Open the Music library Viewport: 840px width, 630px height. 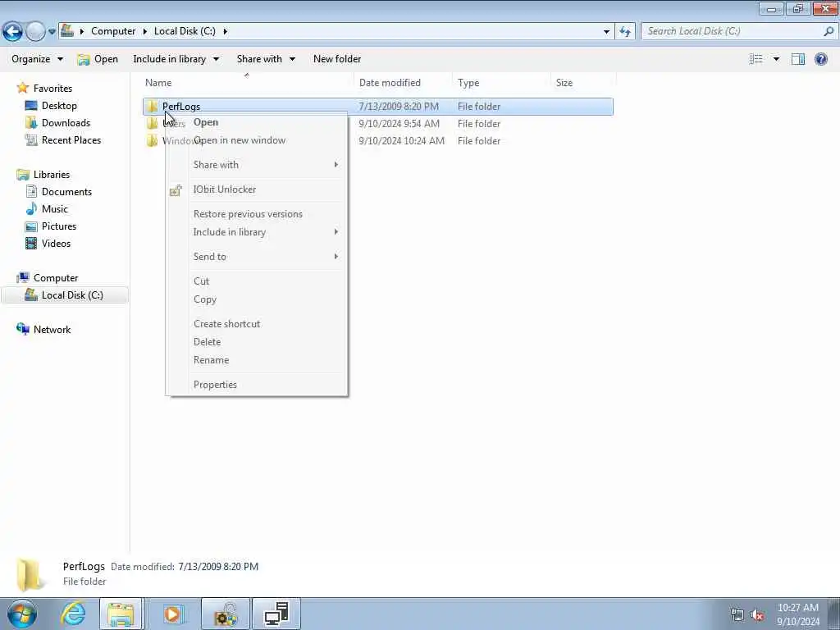(x=55, y=209)
